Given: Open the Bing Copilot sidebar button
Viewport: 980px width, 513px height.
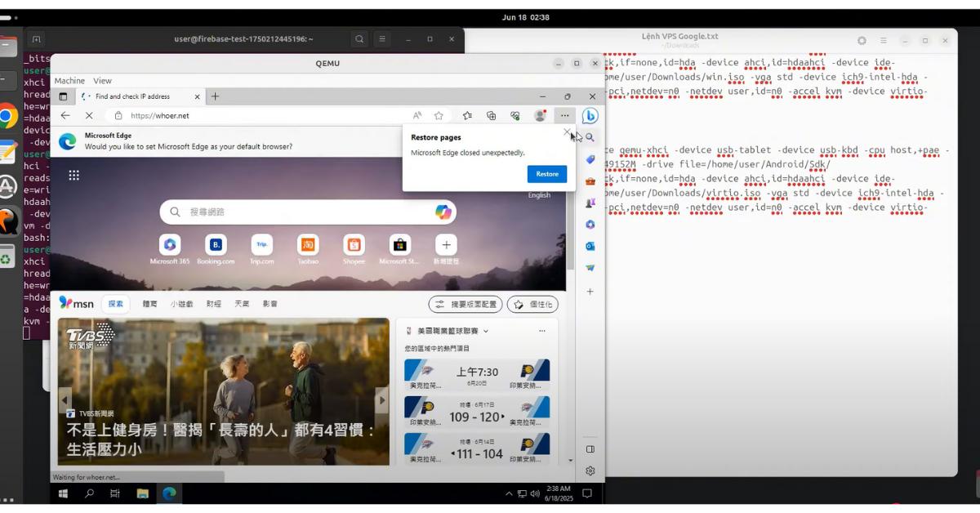Looking at the screenshot, I should pyautogui.click(x=590, y=116).
